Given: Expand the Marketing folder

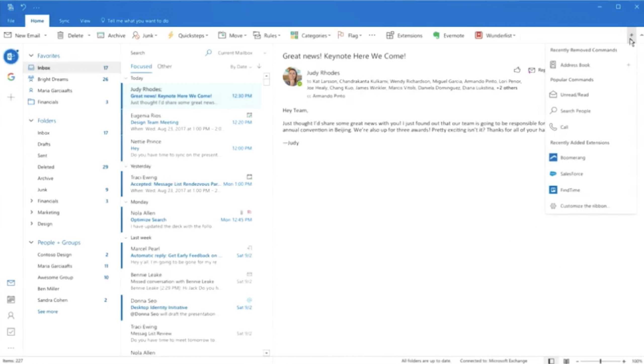Looking at the screenshot, I should click(x=31, y=212).
